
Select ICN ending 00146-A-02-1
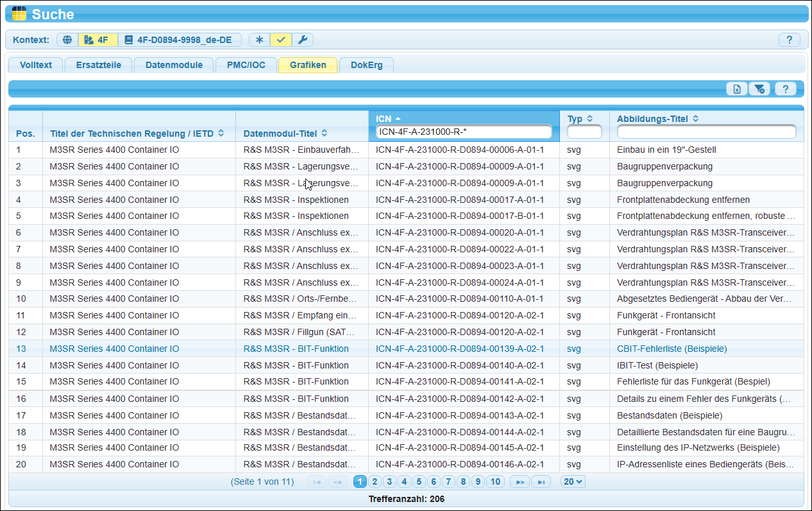point(460,464)
